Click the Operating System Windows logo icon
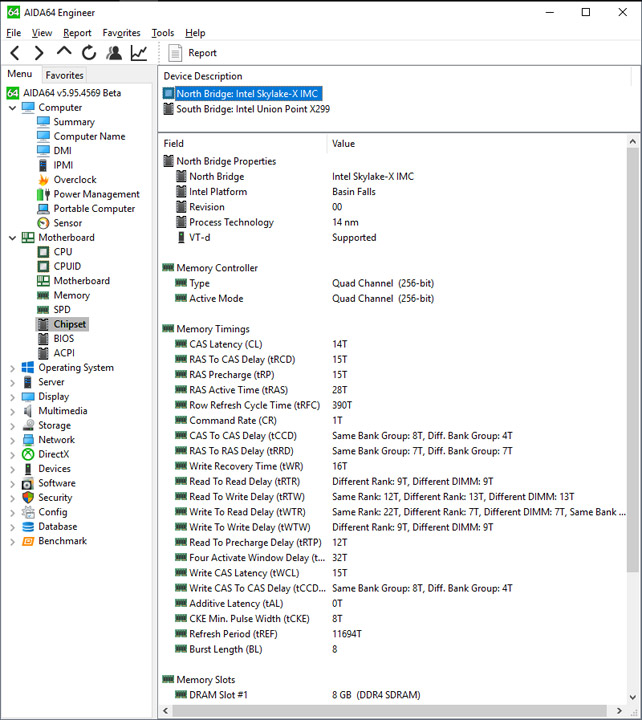The height and width of the screenshot is (720, 642). (x=28, y=367)
